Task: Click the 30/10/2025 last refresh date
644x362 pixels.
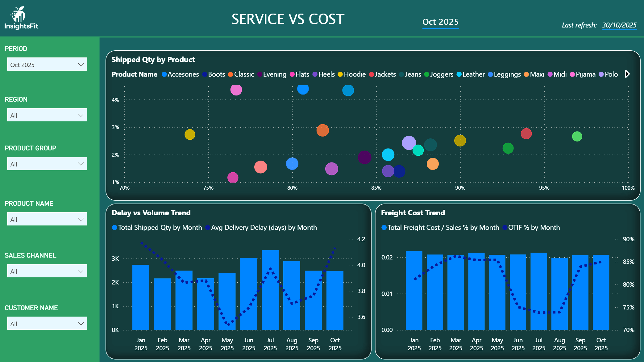Action: pos(619,25)
